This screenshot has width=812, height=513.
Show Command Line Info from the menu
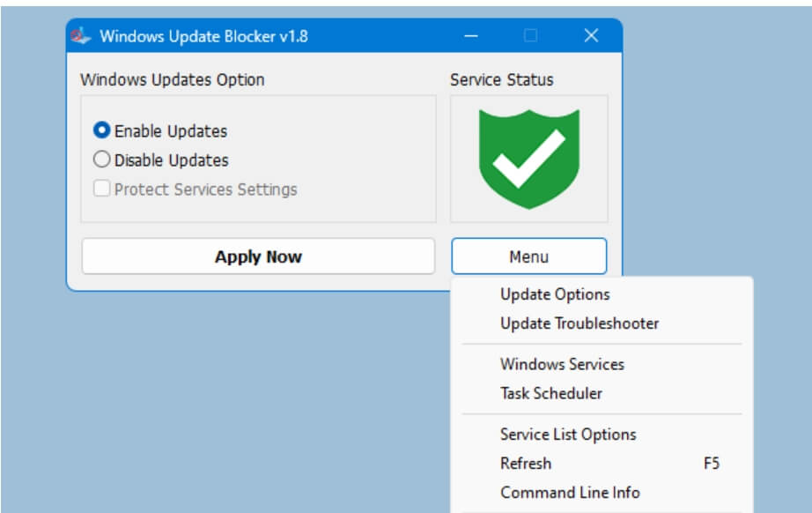[570, 492]
